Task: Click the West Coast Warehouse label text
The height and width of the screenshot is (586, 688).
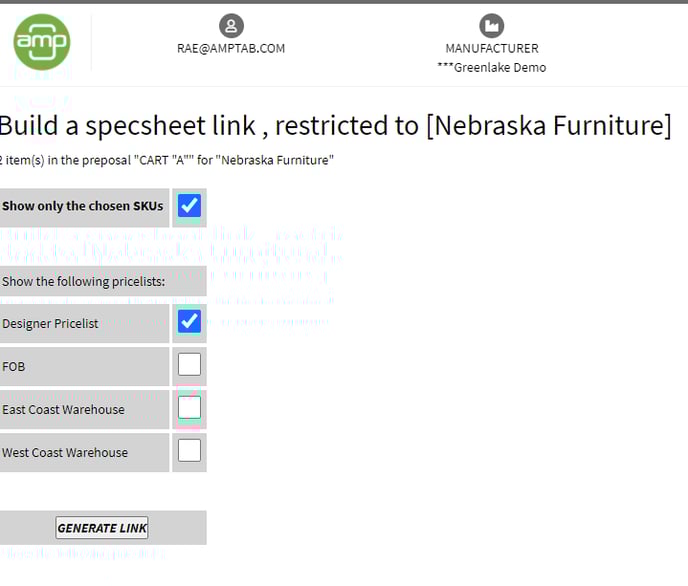Action: tap(65, 453)
